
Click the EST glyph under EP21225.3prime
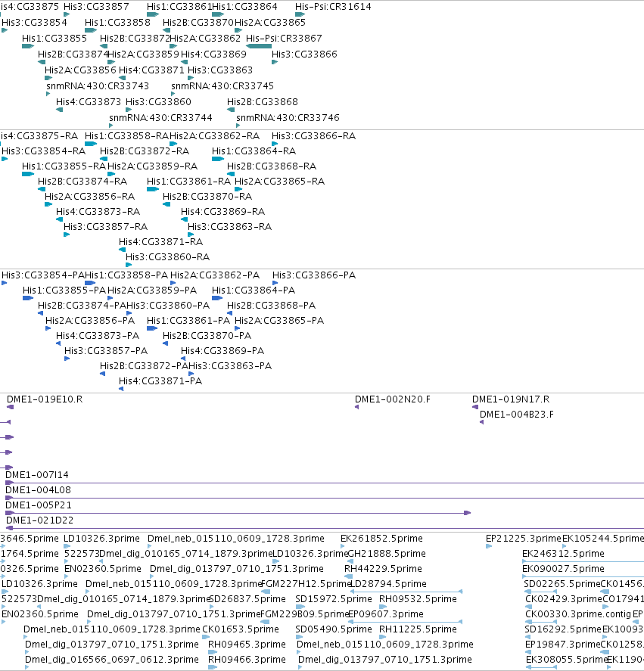click(489, 546)
